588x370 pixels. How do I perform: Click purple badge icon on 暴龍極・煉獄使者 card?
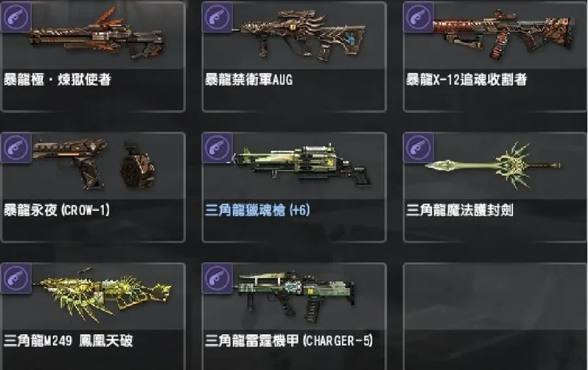[x=16, y=17]
